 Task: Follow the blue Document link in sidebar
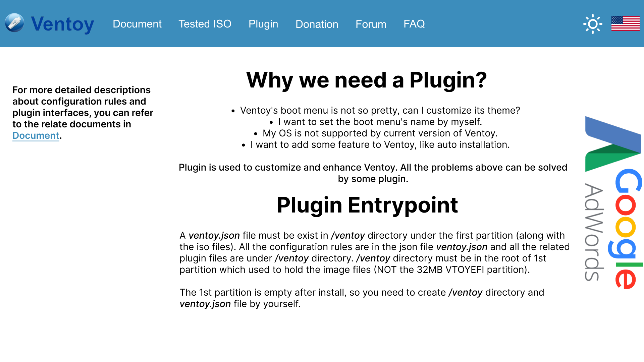36,135
